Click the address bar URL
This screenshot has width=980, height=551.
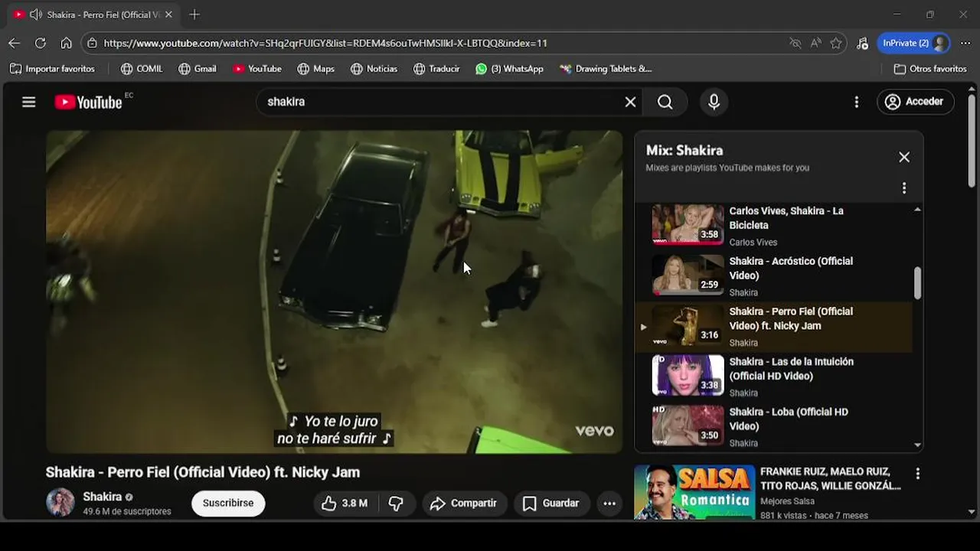325,44
